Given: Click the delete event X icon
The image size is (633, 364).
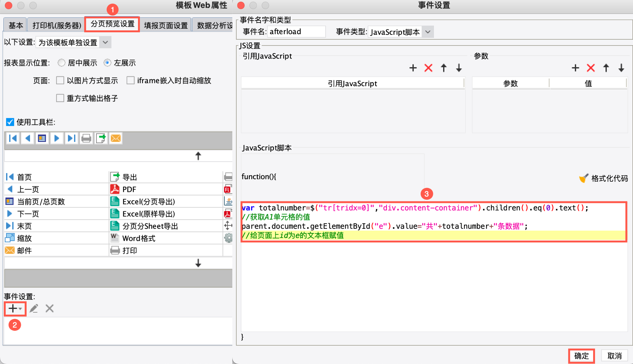Looking at the screenshot, I should pos(49,308).
